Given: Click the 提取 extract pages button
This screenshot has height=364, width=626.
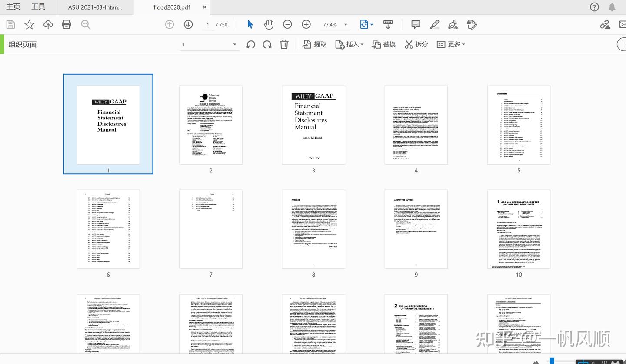Looking at the screenshot, I should click(x=314, y=44).
